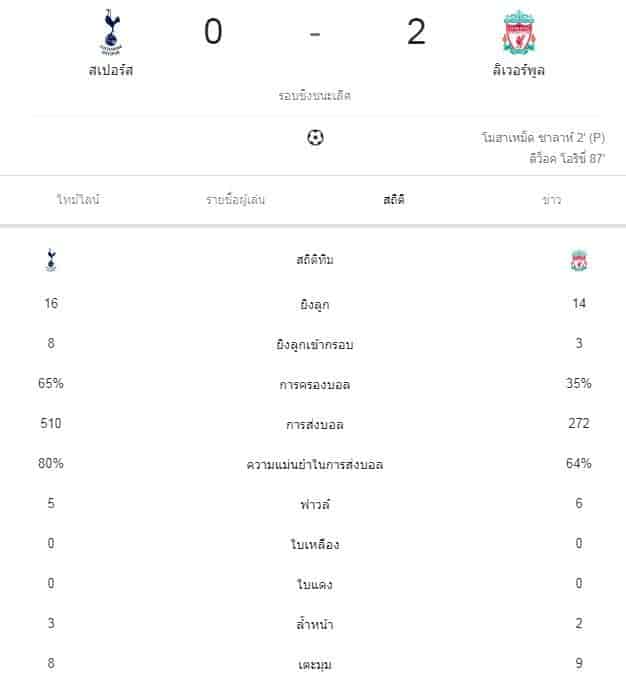Switch to the รายชื่อผู้เล่น tab

[x=236, y=199]
